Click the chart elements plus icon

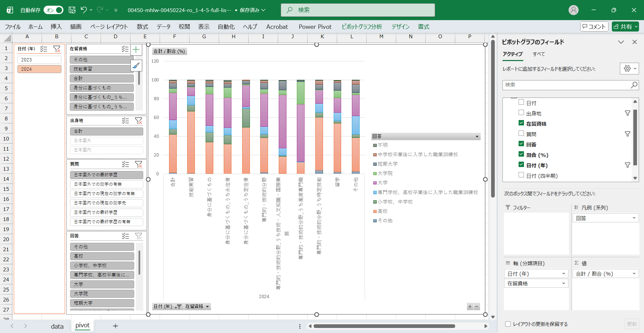136,50
